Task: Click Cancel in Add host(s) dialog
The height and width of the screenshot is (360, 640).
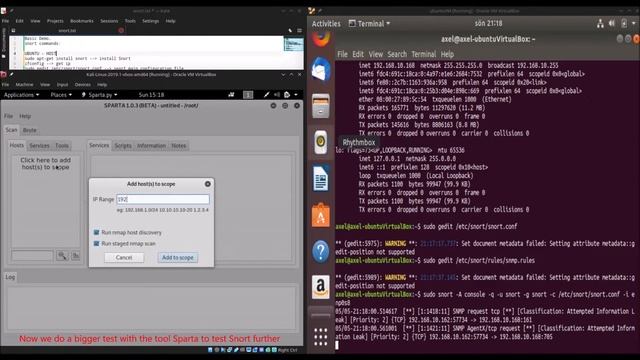Action: pos(124,258)
